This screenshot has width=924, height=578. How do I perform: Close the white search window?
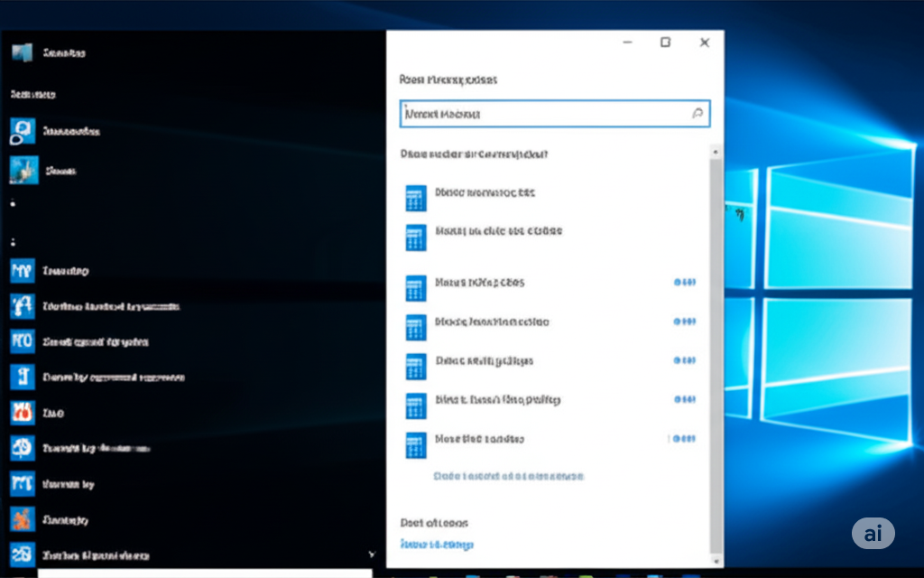704,42
